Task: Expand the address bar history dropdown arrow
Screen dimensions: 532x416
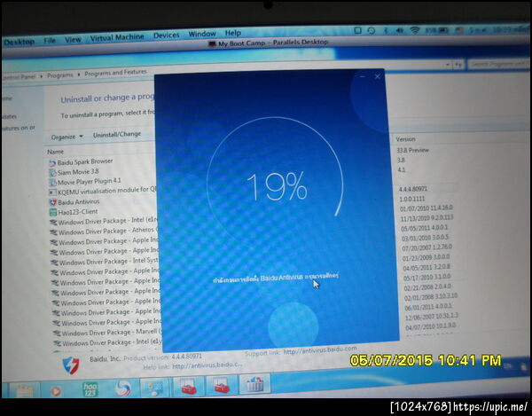Action: pos(448,64)
